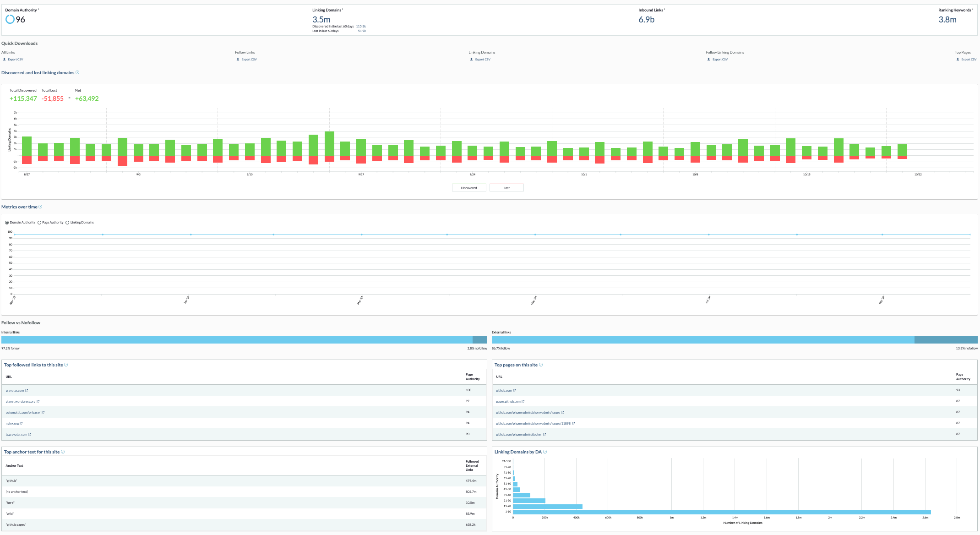Download icon under Follow Linking Domains
This screenshot has width=980, height=535.
point(709,60)
